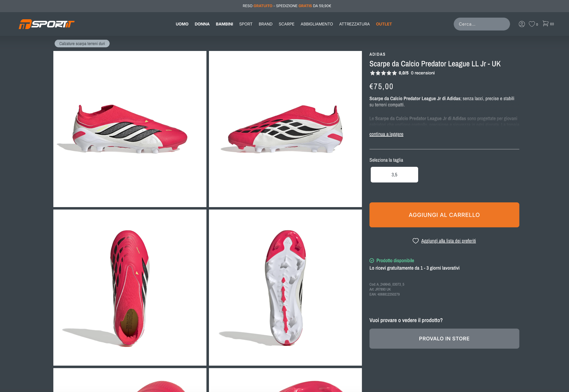Click the 0,0/5 rating value
569x392 pixels.
(x=404, y=73)
